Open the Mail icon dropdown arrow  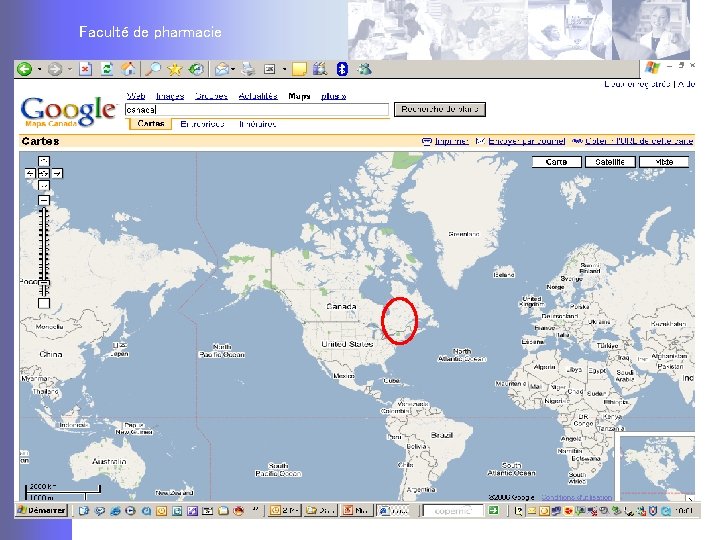pos(233,69)
